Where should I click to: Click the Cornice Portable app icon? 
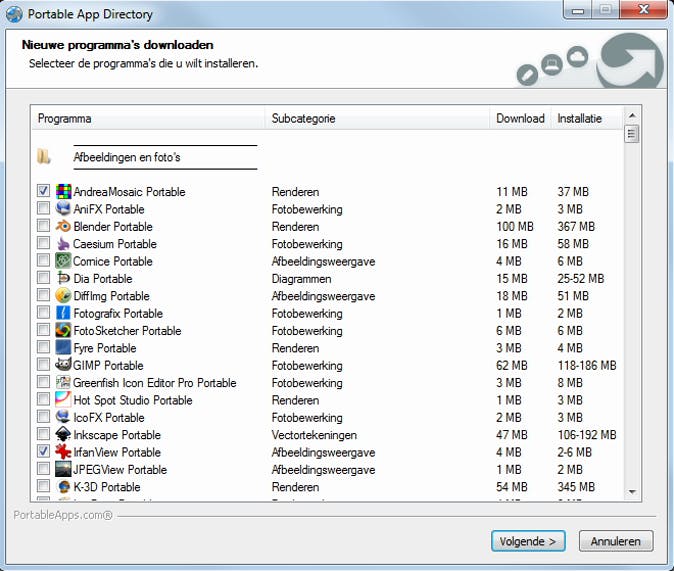(64, 261)
